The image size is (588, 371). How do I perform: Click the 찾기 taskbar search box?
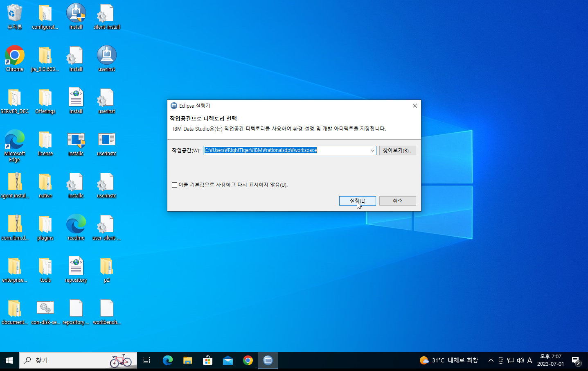click(x=78, y=360)
